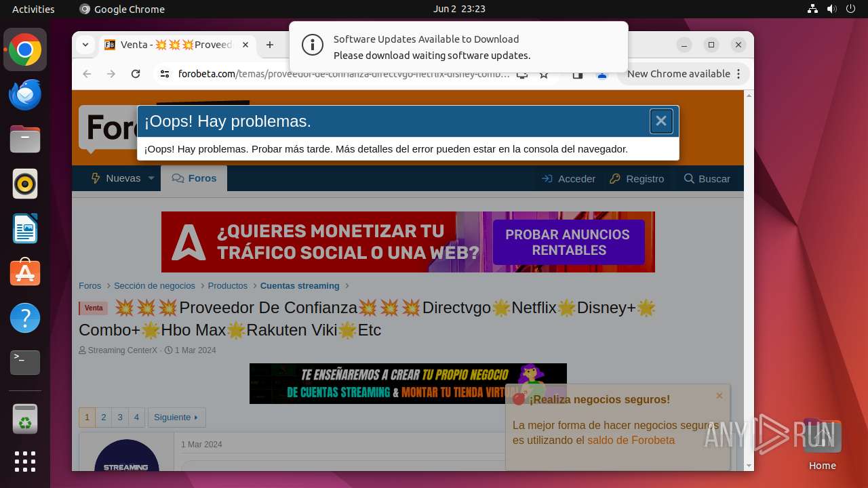
Task: Open the Help icon in dock
Action: pos(25,318)
